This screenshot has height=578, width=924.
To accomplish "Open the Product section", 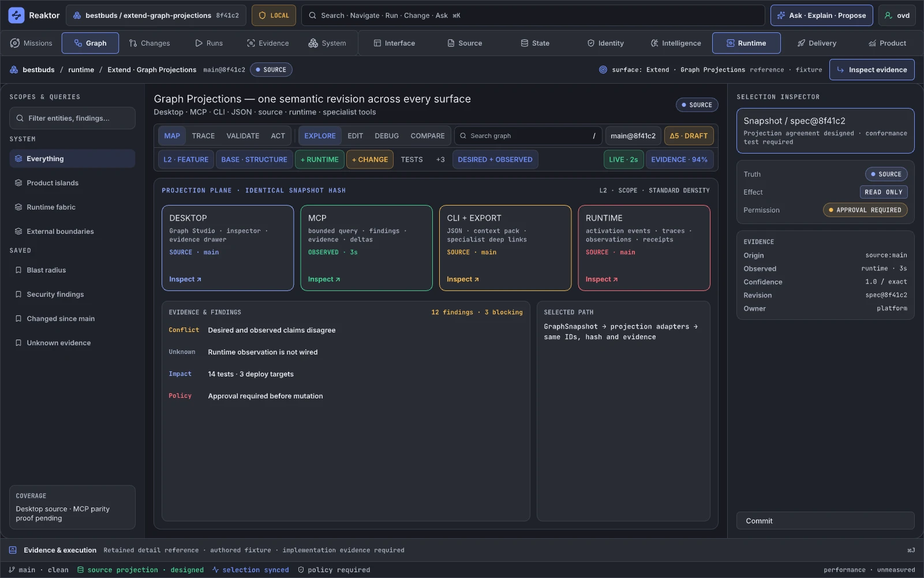I will coord(887,43).
